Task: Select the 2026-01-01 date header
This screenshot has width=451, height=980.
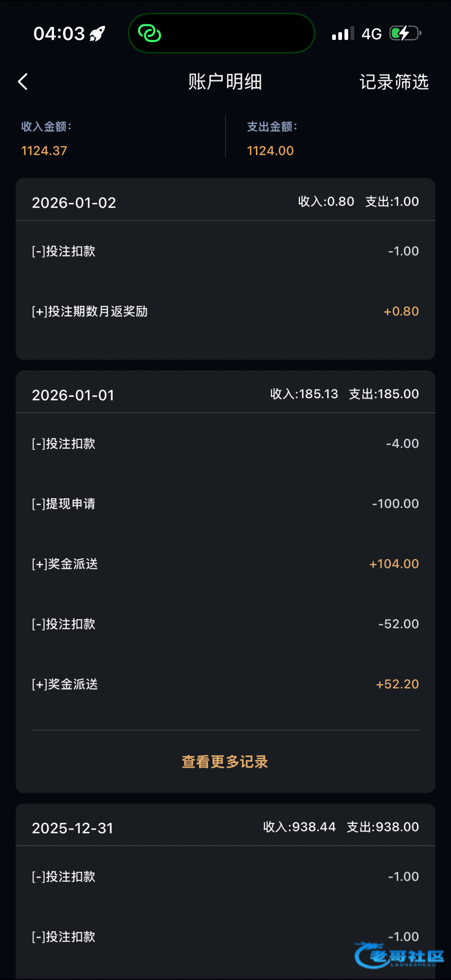Action: click(x=73, y=395)
